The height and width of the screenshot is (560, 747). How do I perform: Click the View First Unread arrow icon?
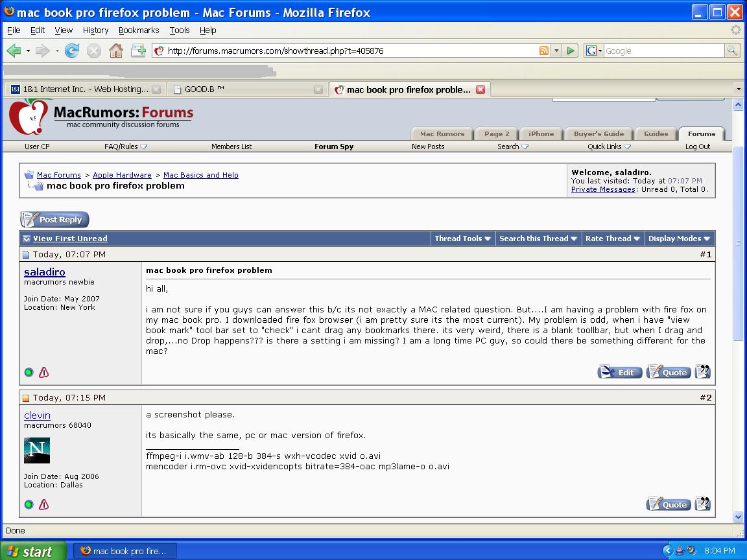pyautogui.click(x=27, y=239)
